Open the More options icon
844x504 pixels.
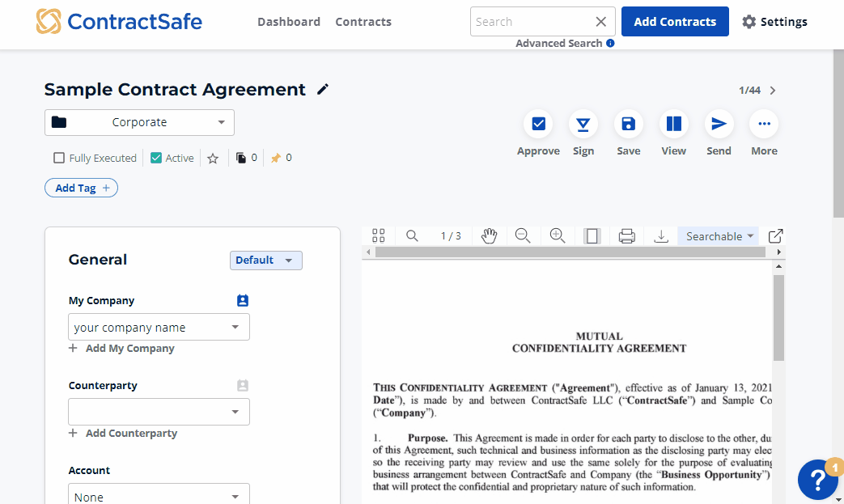point(764,124)
